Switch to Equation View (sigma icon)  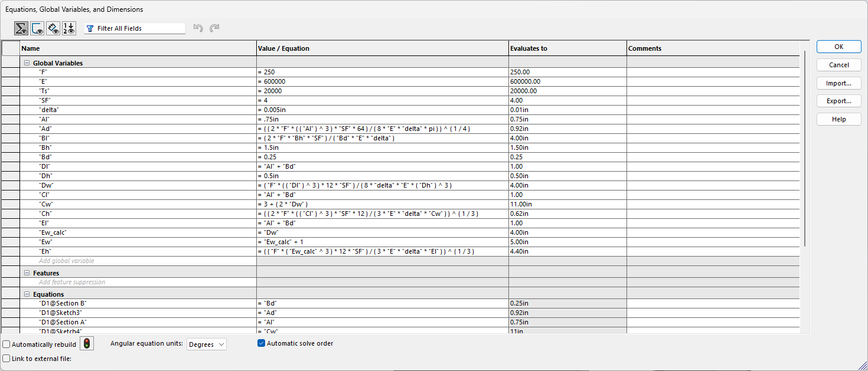(21, 28)
